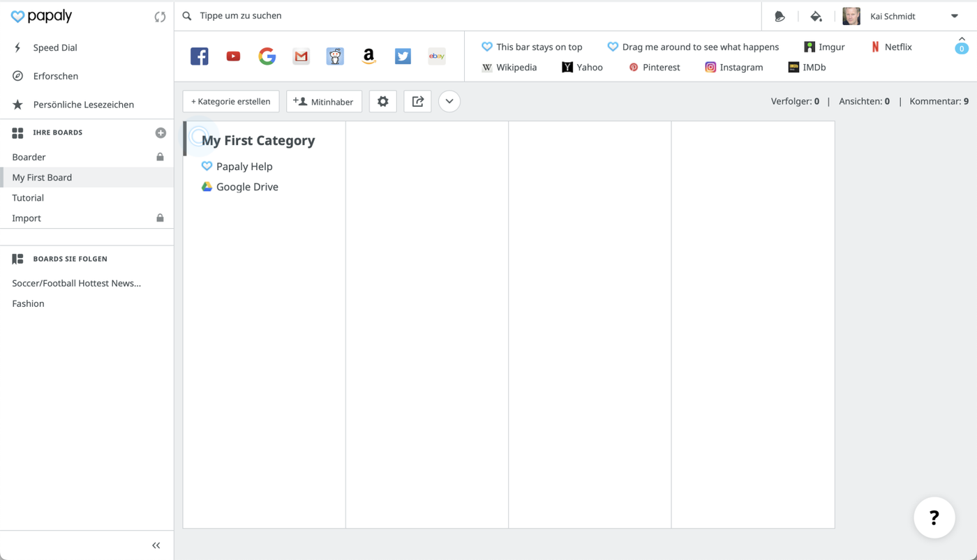Open the Amazon shortcut icon
The image size is (977, 560).
click(368, 56)
